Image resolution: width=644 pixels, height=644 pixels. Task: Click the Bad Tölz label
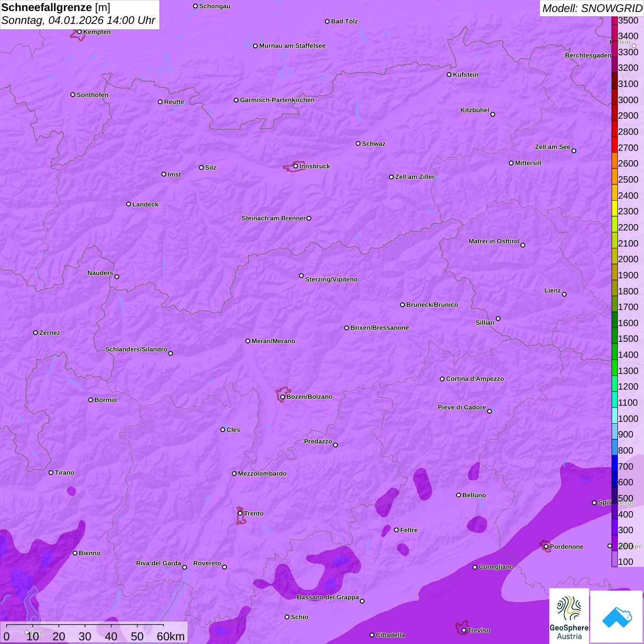344,21
